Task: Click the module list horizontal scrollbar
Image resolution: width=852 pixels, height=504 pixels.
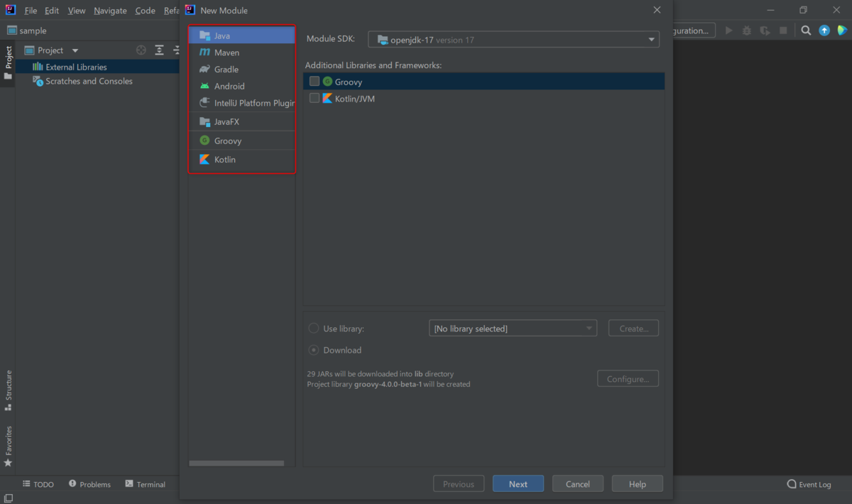Action: coord(236,464)
